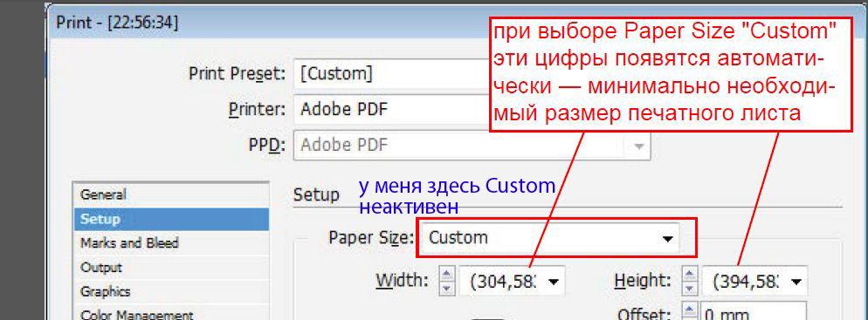The image size is (868, 320).
Task: Open the Printer dropdown showing Adobe PDF
Action: [x=391, y=109]
